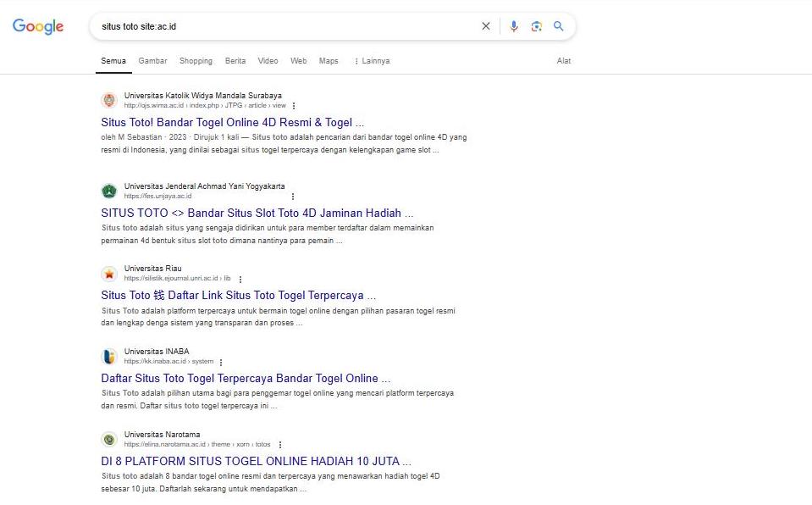Start voice search with the microphone icon

point(514,26)
